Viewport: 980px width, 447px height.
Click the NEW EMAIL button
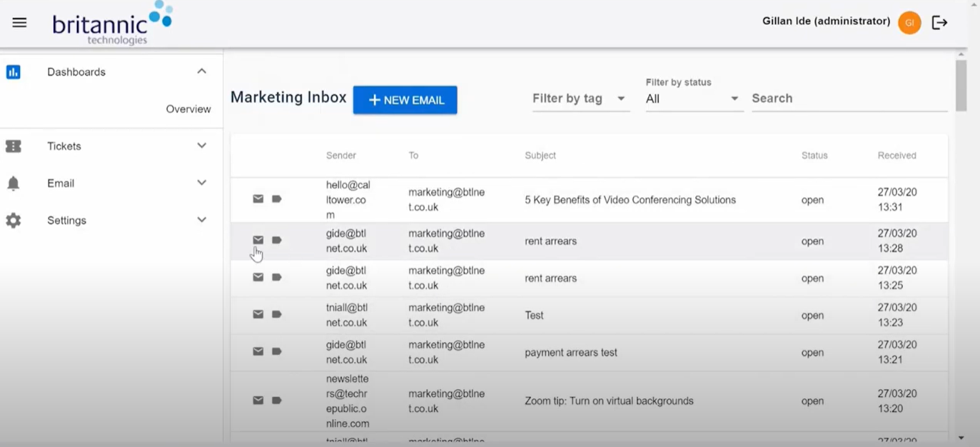click(405, 100)
